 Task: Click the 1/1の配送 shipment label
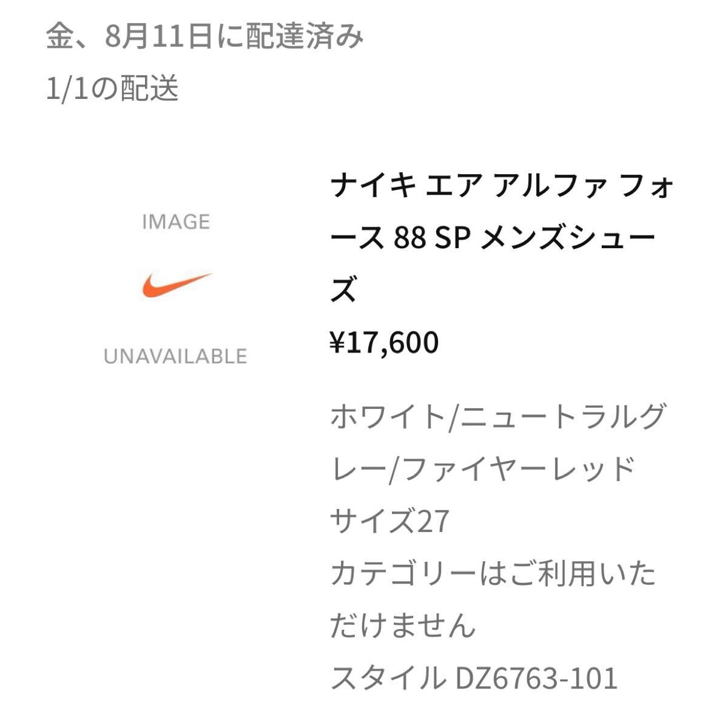point(113,89)
